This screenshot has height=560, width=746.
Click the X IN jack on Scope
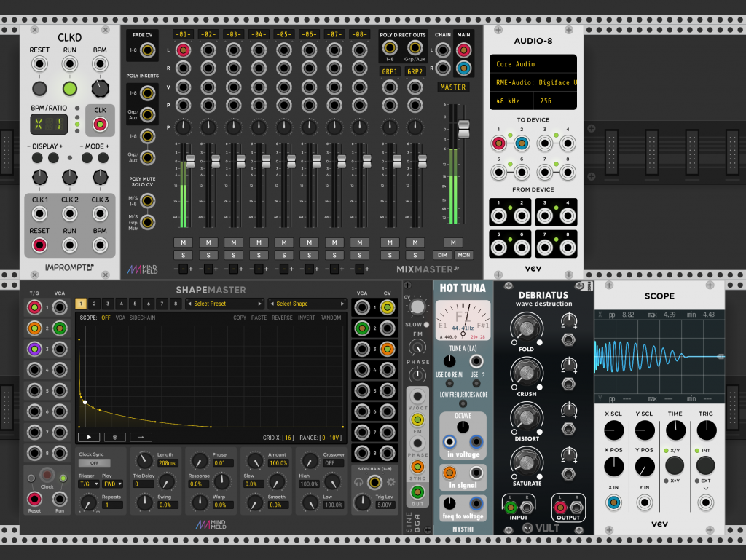(613, 502)
